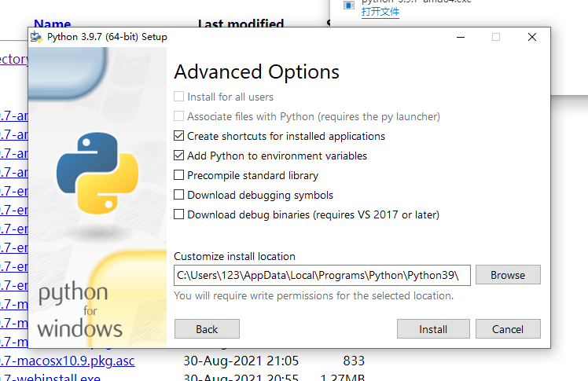
Task: Click the downloaded exe file icon in browser
Action: [349, 5]
